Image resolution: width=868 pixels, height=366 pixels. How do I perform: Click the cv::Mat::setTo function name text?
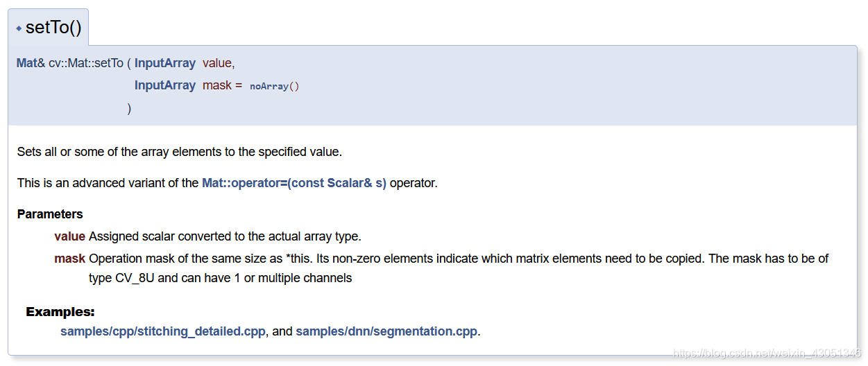click(x=86, y=63)
